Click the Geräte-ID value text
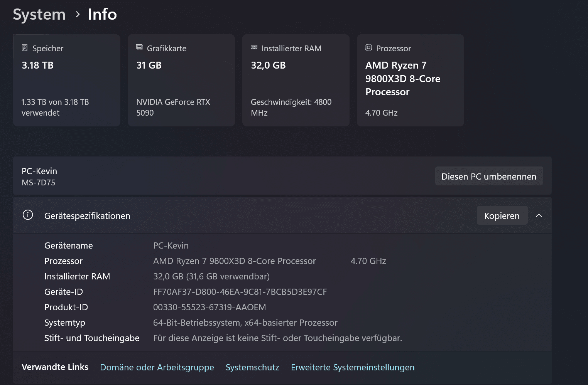The image size is (588, 385). click(x=240, y=292)
